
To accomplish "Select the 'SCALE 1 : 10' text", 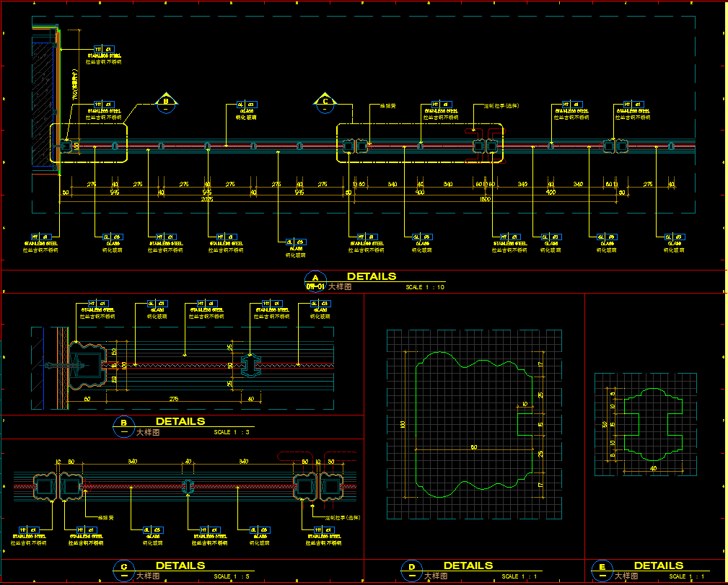I will tap(425, 287).
